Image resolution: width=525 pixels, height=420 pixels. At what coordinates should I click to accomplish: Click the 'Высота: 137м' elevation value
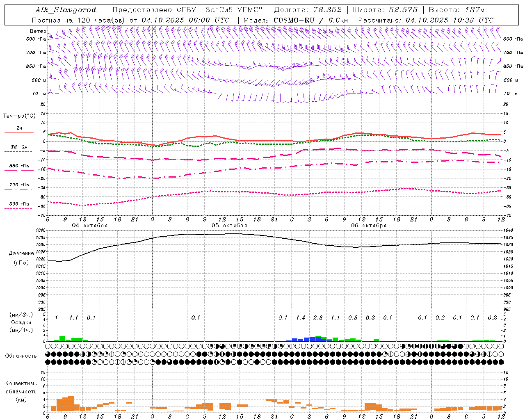pyautogui.click(x=457, y=10)
